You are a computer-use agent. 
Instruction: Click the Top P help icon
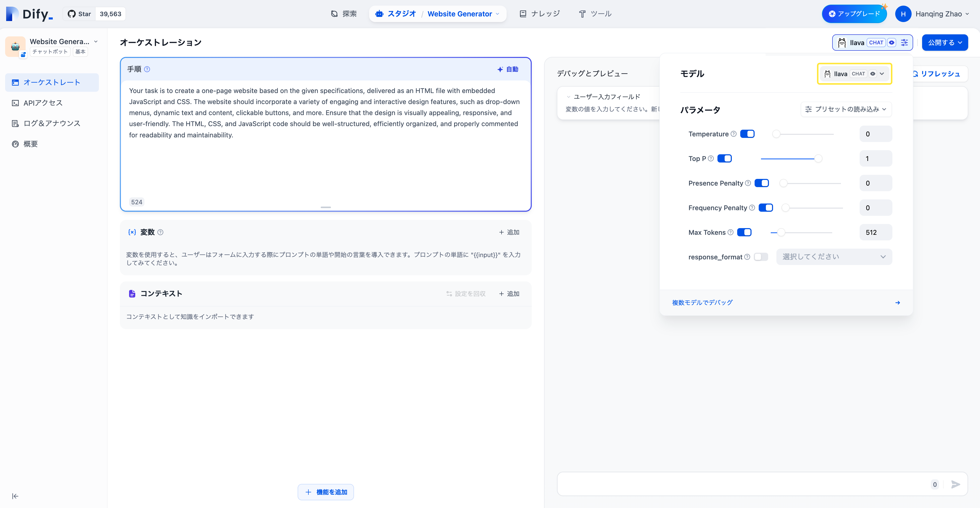point(711,158)
